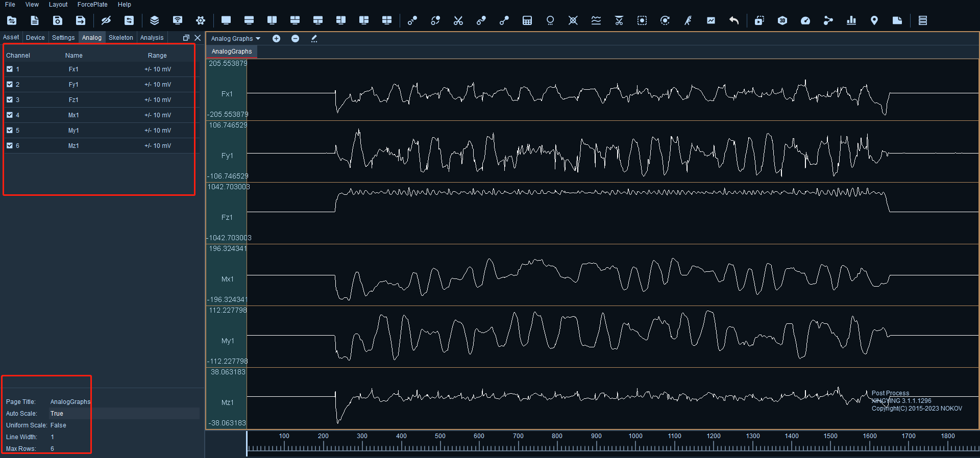Image resolution: width=980 pixels, height=458 pixels.
Task: Select the four-pane grid layout icon
Action: pos(387,20)
